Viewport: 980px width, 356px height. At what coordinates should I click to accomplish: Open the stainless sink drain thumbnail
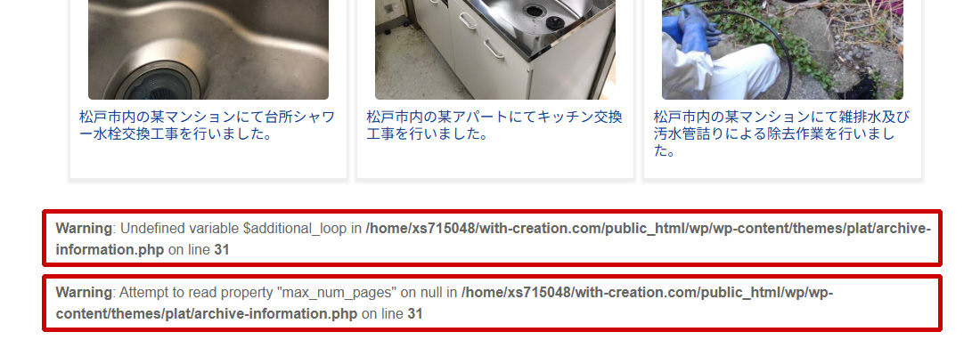point(208,49)
